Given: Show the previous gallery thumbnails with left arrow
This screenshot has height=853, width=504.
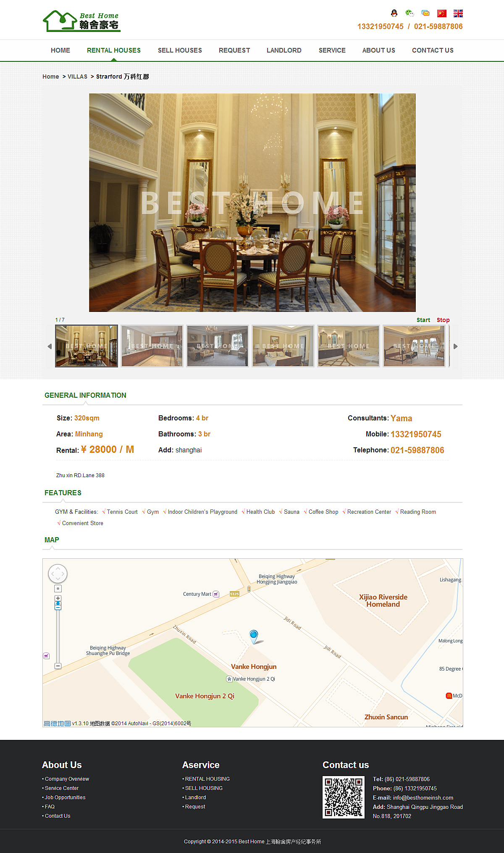Looking at the screenshot, I should pyautogui.click(x=50, y=346).
